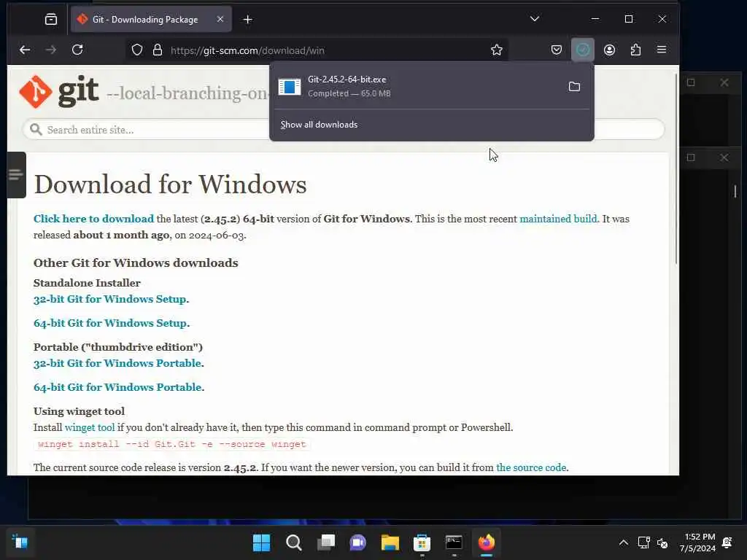Click the search magnifier icon on site
The height and width of the screenshot is (560, 747).
pyautogui.click(x=36, y=130)
